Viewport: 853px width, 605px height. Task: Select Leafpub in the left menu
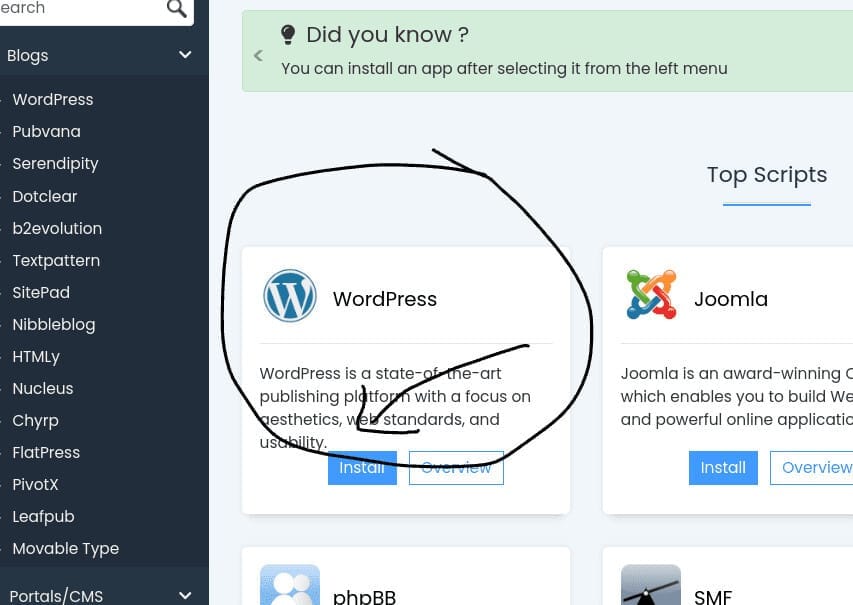pos(44,517)
